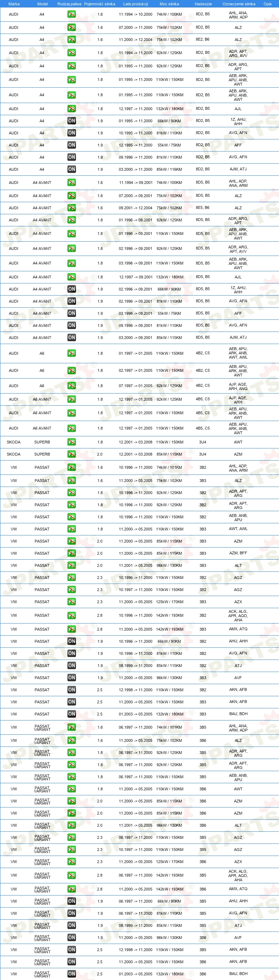The width and height of the screenshot is (279, 980).
Task: Click petrol icon in PASSAT VARIANT 3B6 AZX row
Action: pos(72,862)
